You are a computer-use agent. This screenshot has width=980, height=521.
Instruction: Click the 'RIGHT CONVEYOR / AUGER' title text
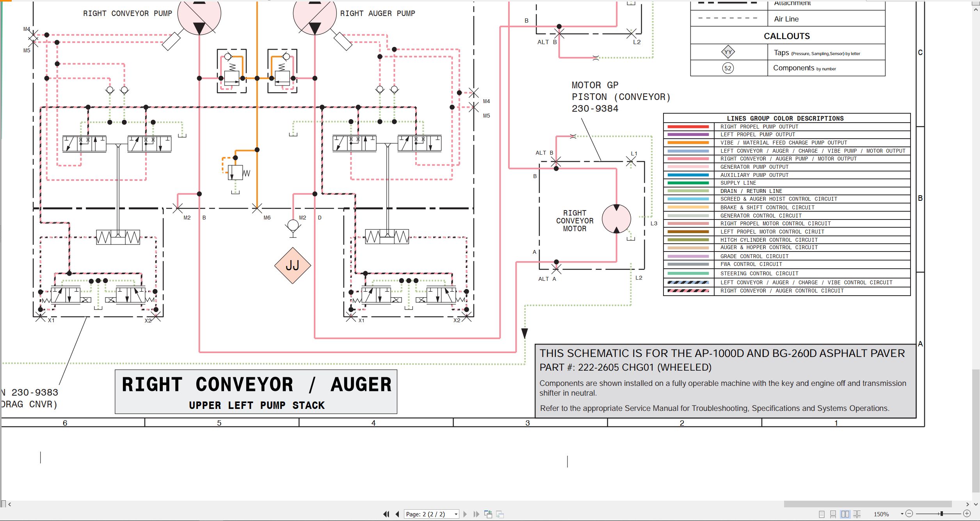pos(256,384)
